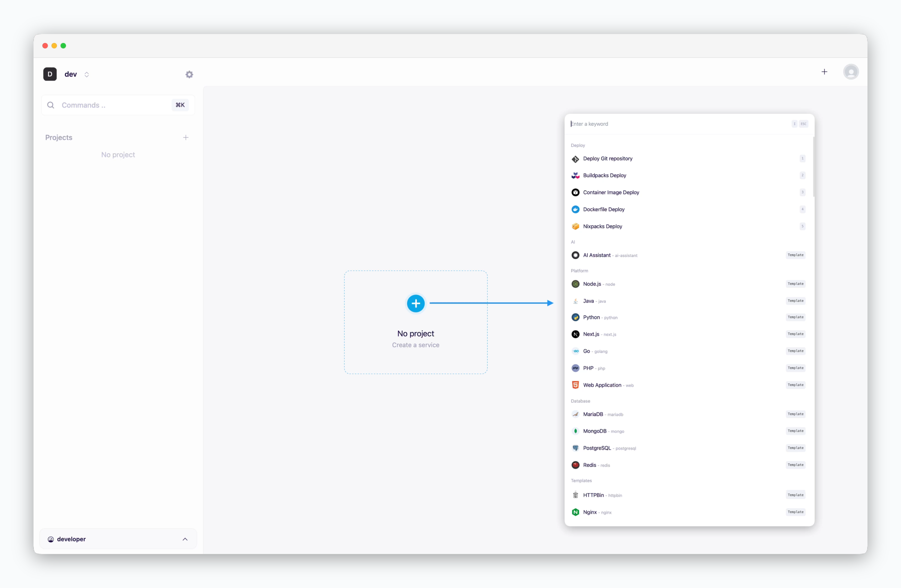Click the Create a service text

point(416,345)
